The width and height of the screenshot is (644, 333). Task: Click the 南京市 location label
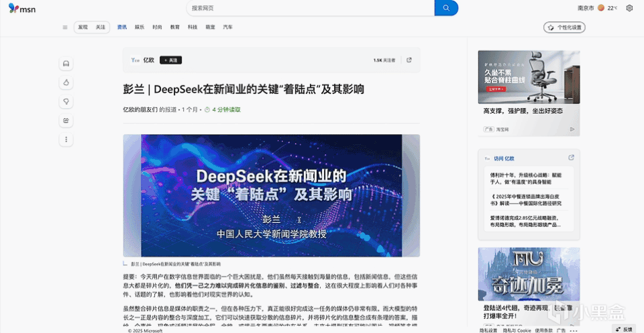point(586,8)
